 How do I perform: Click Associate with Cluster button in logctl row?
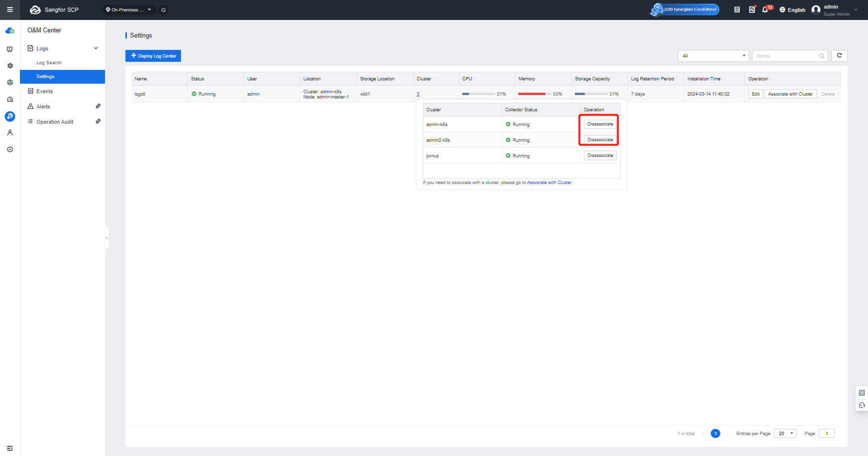[791, 94]
